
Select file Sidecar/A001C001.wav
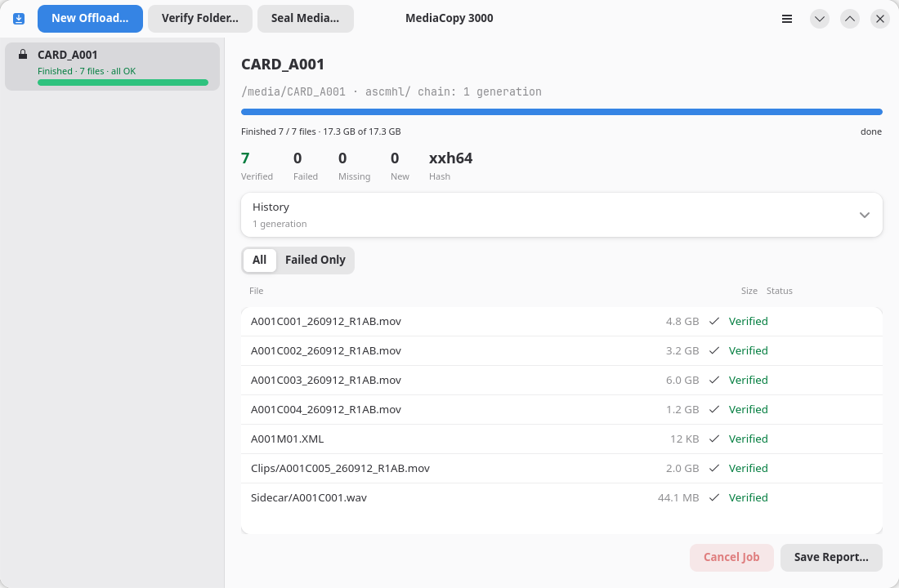click(x=562, y=498)
